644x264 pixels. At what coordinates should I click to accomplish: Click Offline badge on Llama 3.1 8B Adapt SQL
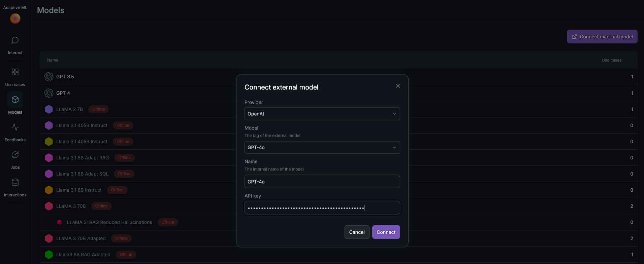(x=124, y=174)
